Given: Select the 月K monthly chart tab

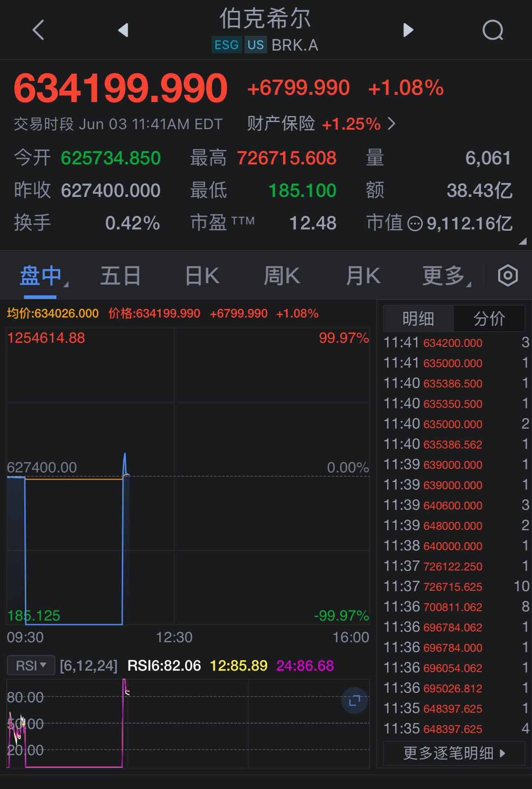Looking at the screenshot, I should (x=363, y=275).
